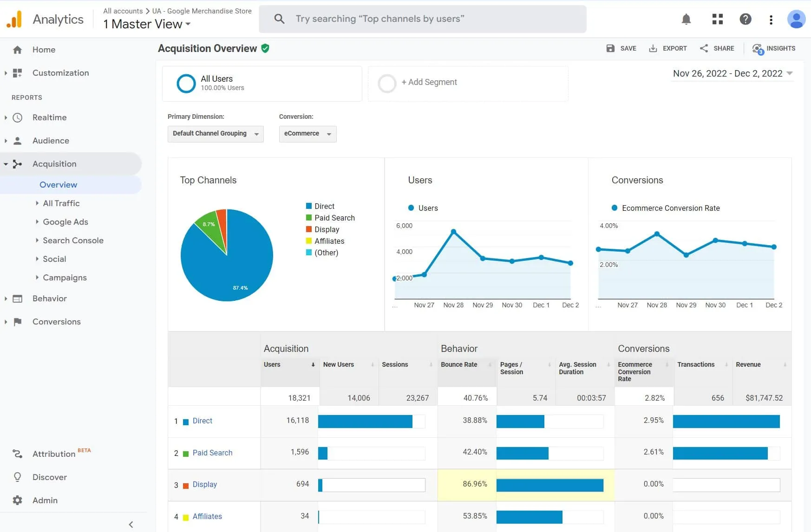The width and height of the screenshot is (811, 532).
Task: Click the Conversions flag icon
Action: coord(18,322)
